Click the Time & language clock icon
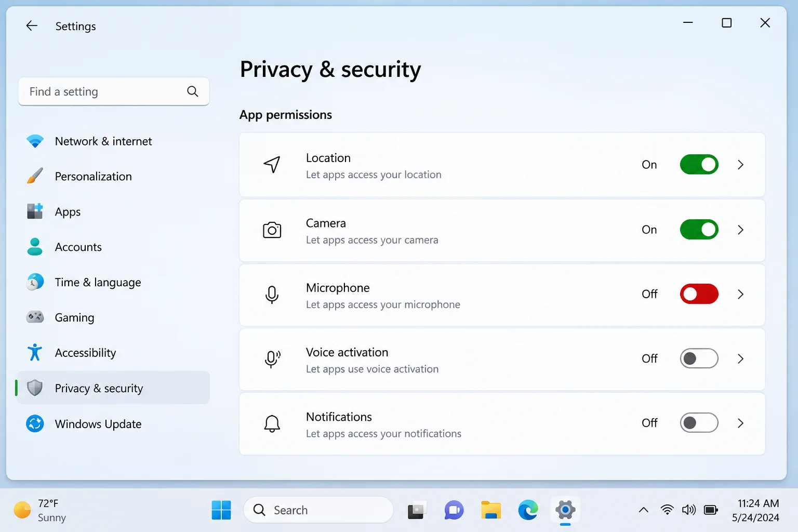Viewport: 798px width, 532px height. pyautogui.click(x=35, y=282)
